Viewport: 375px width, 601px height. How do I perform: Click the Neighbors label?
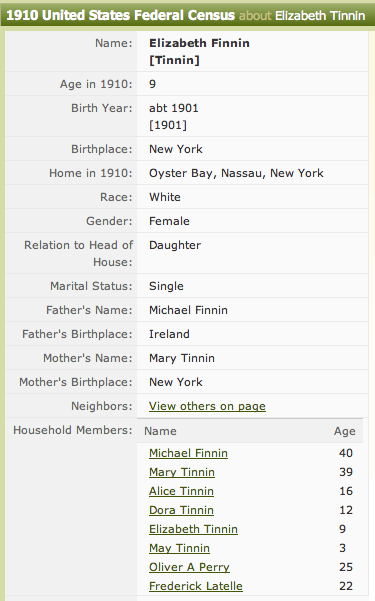click(x=102, y=406)
